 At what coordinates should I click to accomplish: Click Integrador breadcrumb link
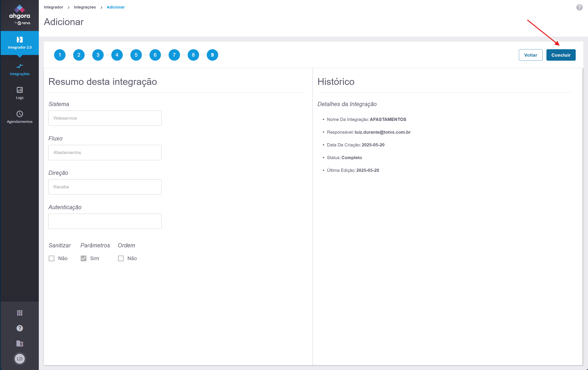coord(53,7)
